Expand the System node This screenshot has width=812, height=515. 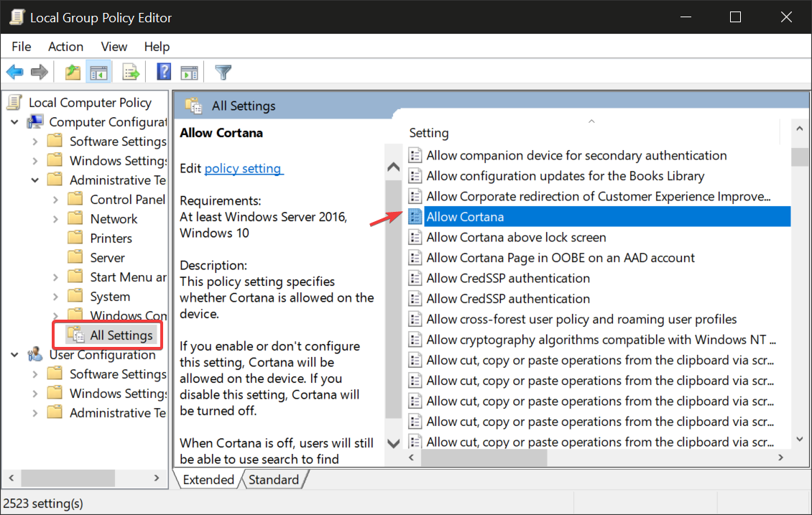pos(55,297)
